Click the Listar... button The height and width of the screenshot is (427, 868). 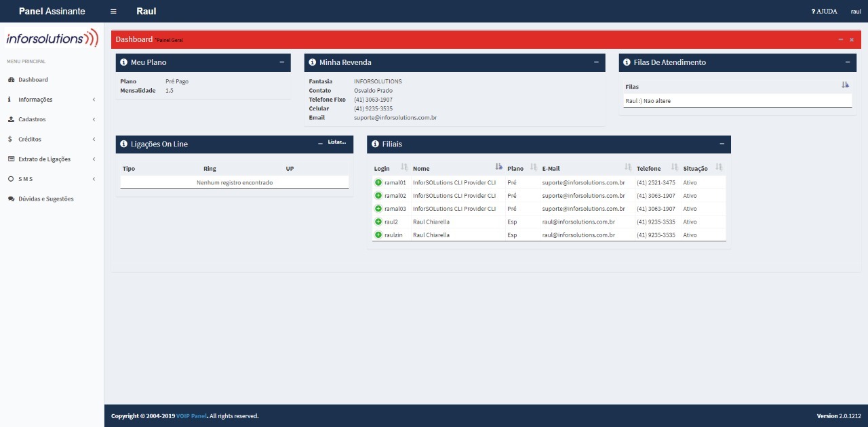tap(337, 142)
